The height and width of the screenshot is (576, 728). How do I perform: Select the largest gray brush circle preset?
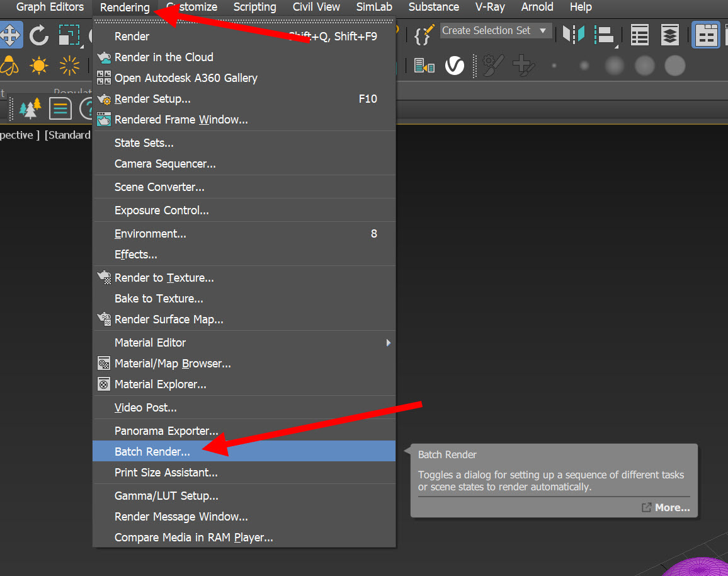coord(674,66)
